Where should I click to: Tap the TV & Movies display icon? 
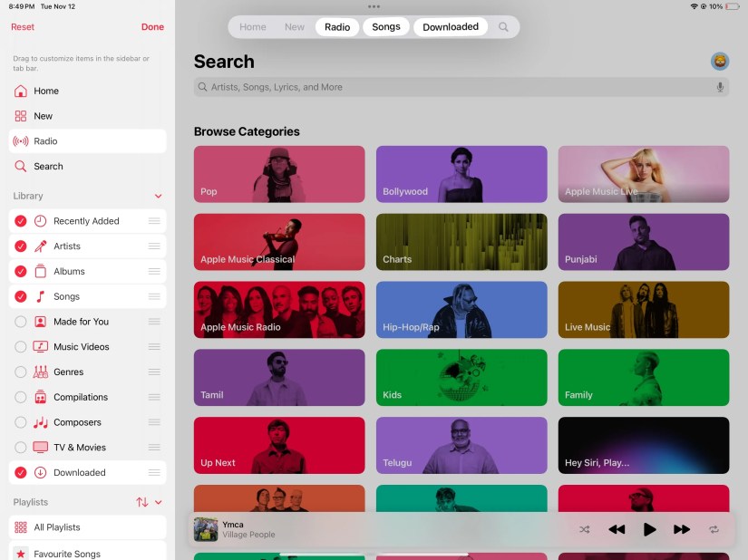pos(41,447)
